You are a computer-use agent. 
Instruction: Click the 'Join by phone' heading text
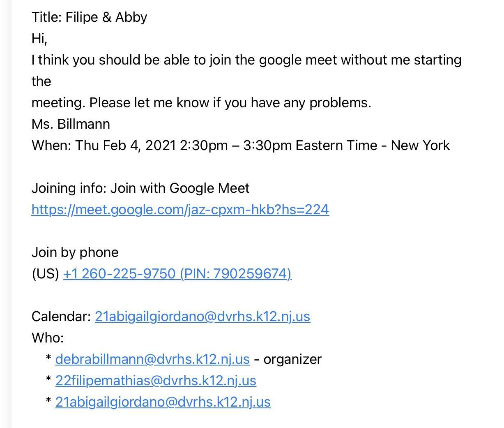point(75,252)
